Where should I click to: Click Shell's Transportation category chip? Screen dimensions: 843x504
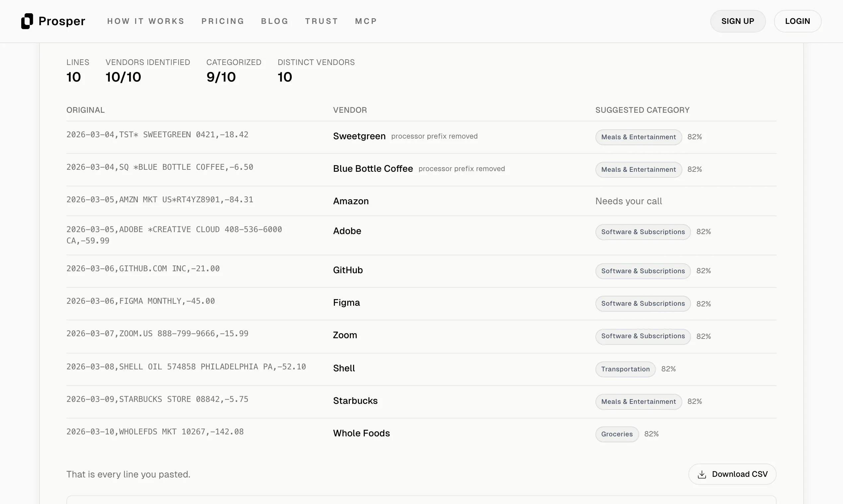pyautogui.click(x=625, y=369)
